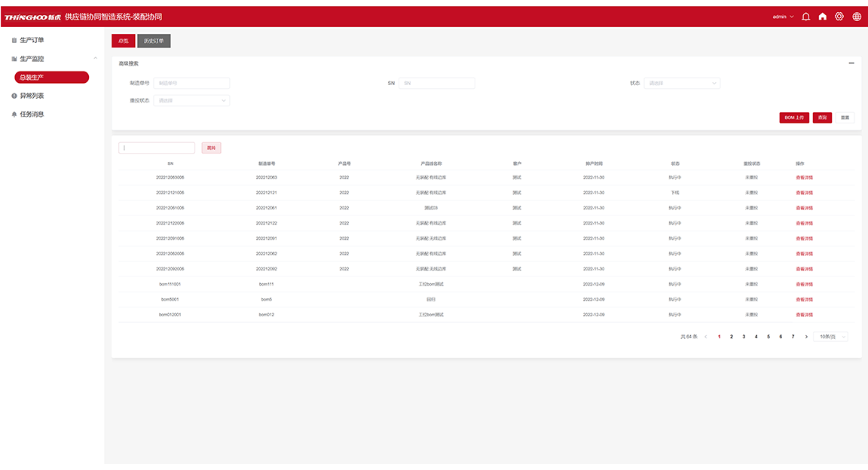Collapse the 生产监控 sidebar group
The width and height of the screenshot is (868, 470).
[95, 58]
